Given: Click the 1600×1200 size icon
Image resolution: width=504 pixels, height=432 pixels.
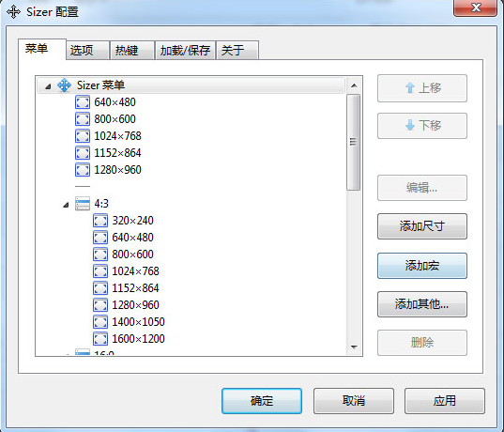Looking at the screenshot, I should click(100, 339).
